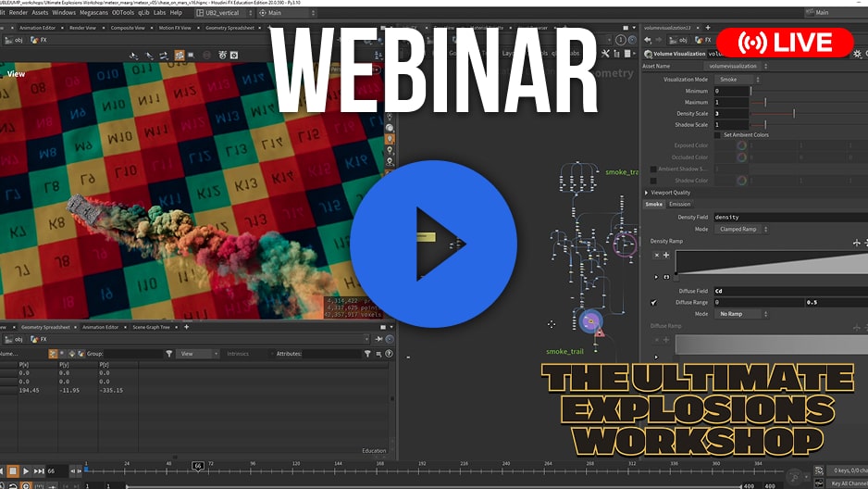Open the Labs menu

159,12
